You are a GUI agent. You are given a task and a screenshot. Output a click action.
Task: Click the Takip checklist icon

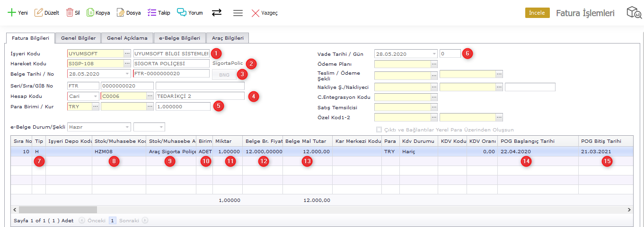click(x=152, y=13)
